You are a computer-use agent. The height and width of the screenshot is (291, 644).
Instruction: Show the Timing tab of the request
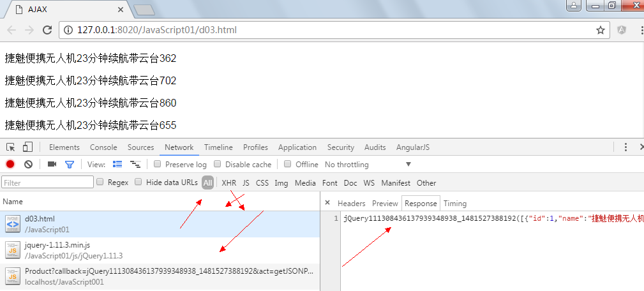tap(454, 203)
